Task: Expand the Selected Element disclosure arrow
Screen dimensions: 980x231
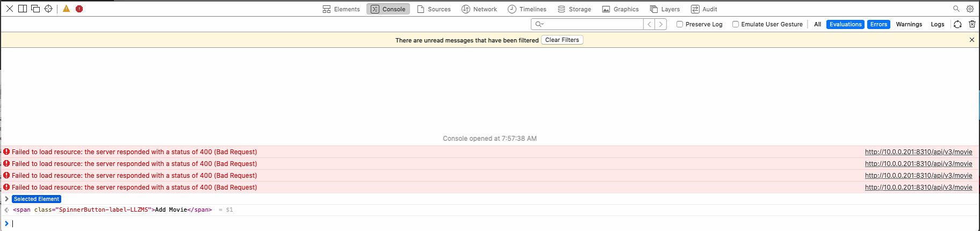Action: coord(6,199)
